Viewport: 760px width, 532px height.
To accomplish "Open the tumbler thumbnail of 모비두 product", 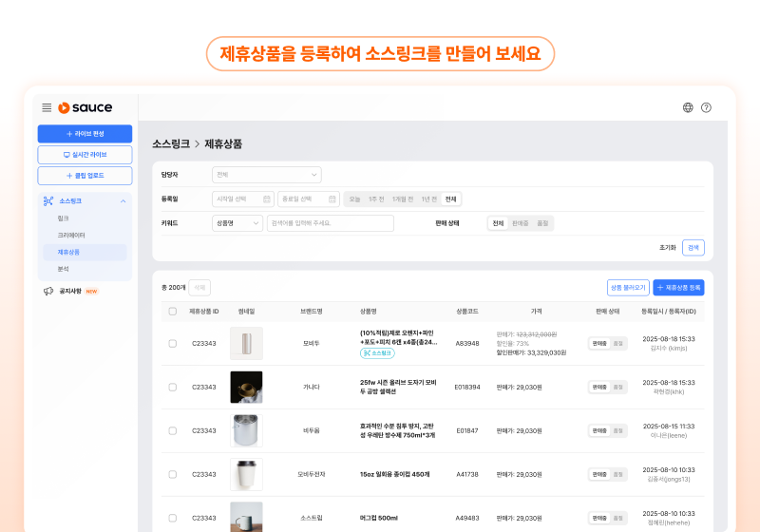I will tap(246, 344).
